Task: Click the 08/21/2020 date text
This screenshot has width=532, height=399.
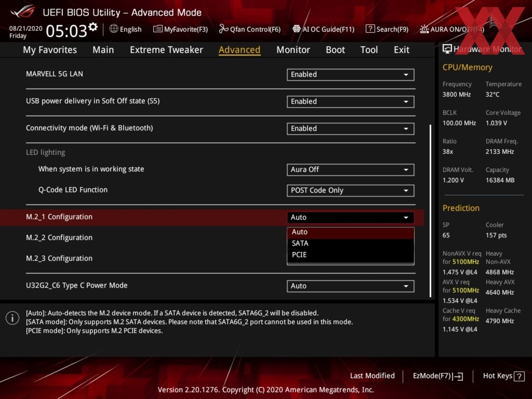Action: point(26,29)
